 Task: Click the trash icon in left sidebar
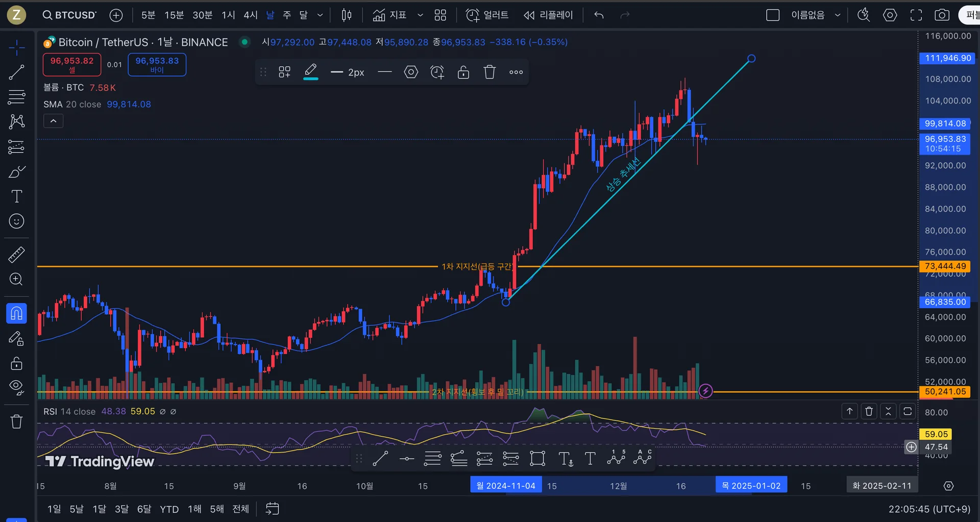pos(16,421)
